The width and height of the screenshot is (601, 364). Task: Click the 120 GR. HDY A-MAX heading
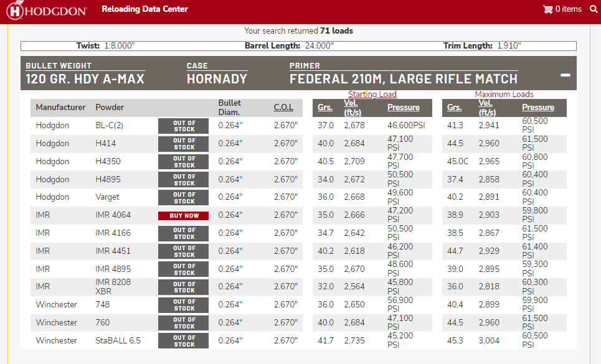click(85, 79)
